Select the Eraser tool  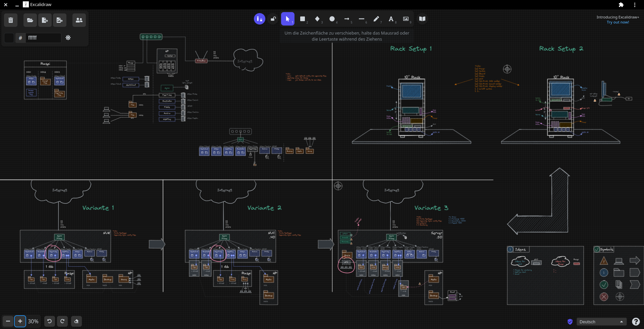pos(76,321)
